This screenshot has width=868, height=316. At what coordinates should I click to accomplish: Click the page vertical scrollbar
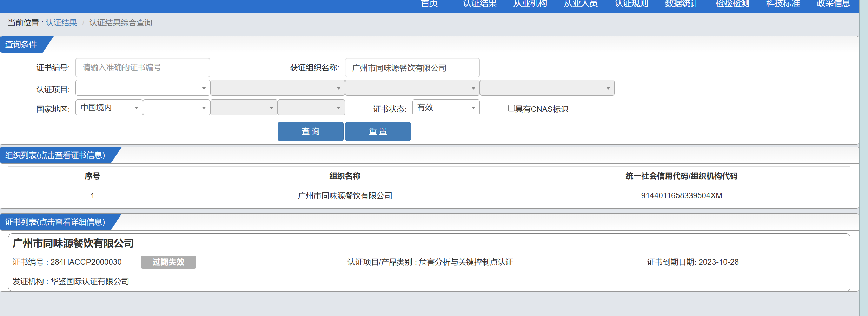click(x=863, y=158)
